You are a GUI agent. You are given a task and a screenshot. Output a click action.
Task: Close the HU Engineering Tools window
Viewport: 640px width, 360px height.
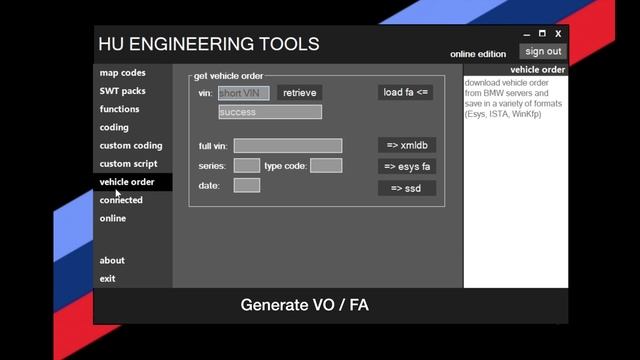pyautogui.click(x=558, y=34)
